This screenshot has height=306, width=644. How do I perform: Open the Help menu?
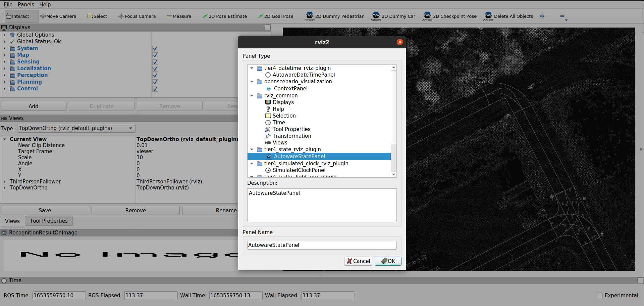pos(45,4)
